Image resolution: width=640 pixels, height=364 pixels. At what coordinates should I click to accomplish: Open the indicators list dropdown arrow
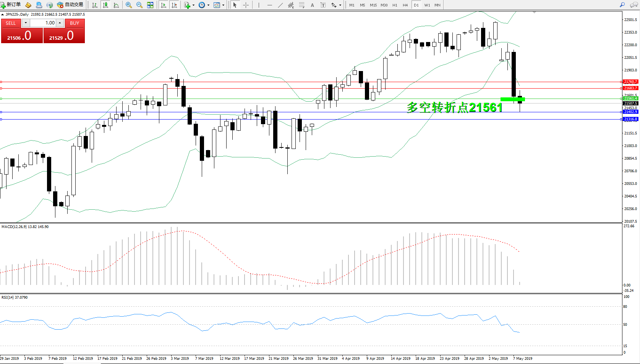click(193, 5)
